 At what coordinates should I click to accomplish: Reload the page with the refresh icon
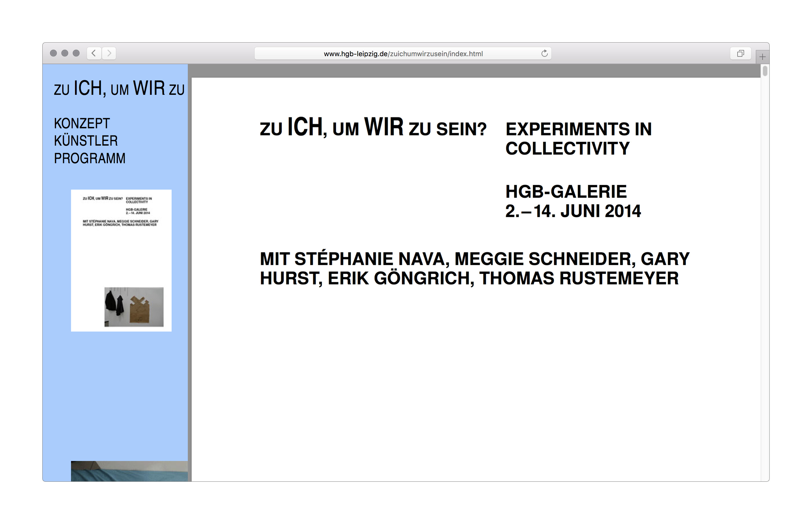pyautogui.click(x=544, y=53)
